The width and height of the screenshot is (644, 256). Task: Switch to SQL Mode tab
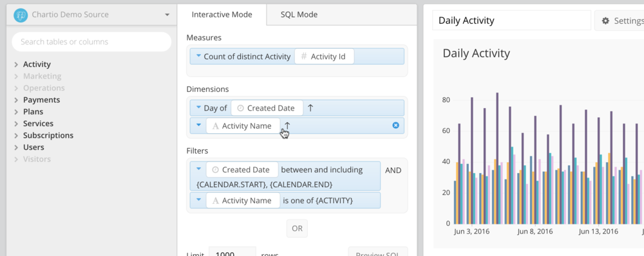click(x=299, y=15)
